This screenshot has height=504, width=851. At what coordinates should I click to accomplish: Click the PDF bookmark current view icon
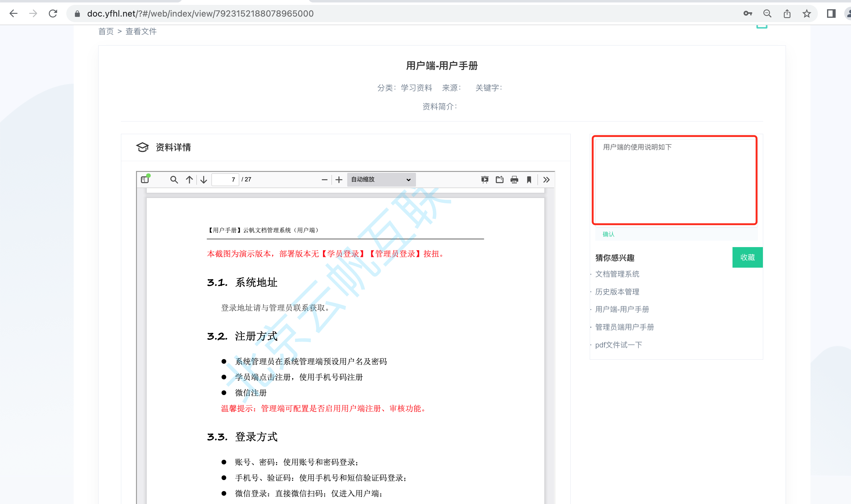pyautogui.click(x=529, y=180)
